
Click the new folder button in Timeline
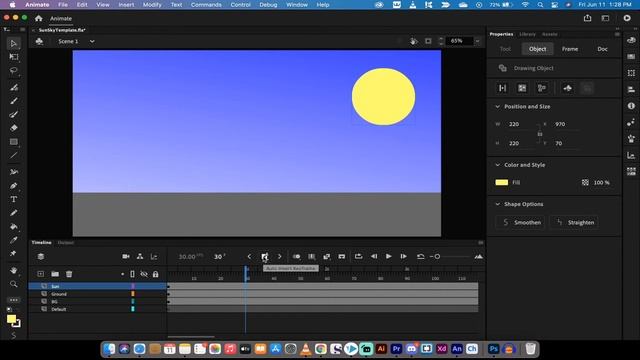55,274
